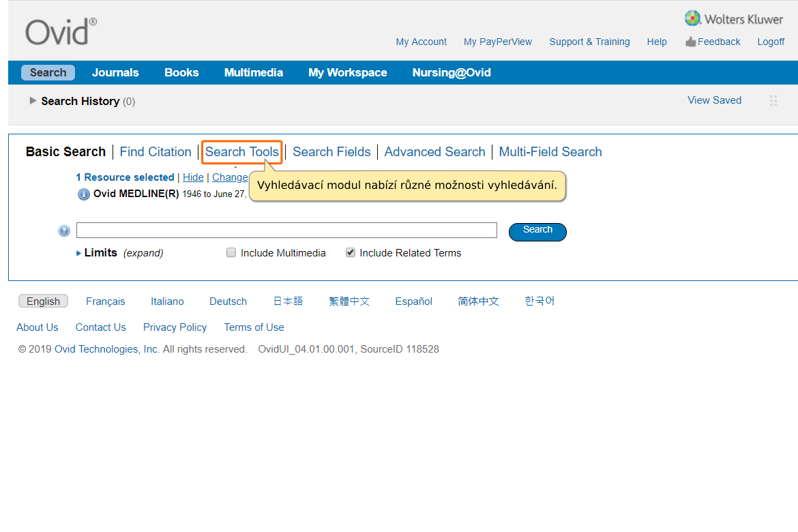This screenshot has height=532, width=798.
Task: Open My Account link
Action: click(x=422, y=42)
